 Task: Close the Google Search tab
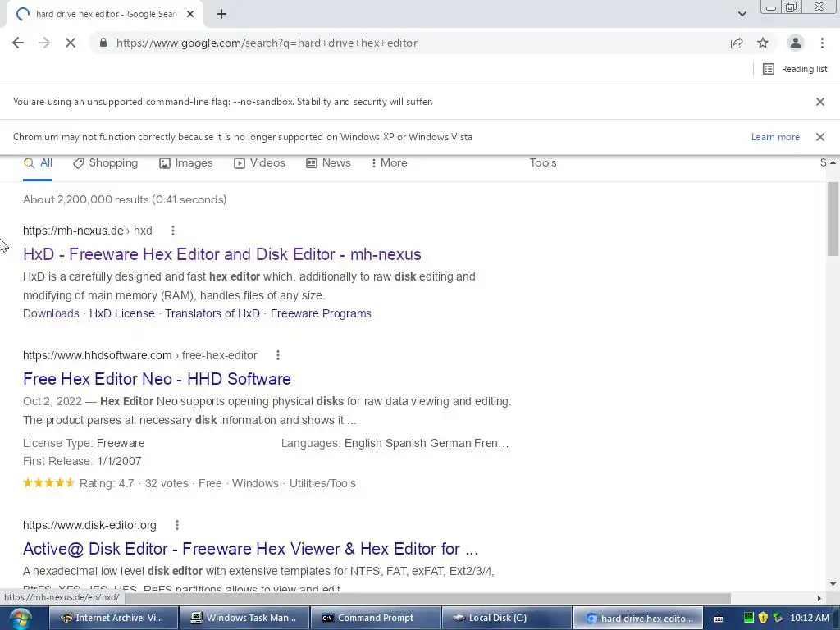point(190,15)
